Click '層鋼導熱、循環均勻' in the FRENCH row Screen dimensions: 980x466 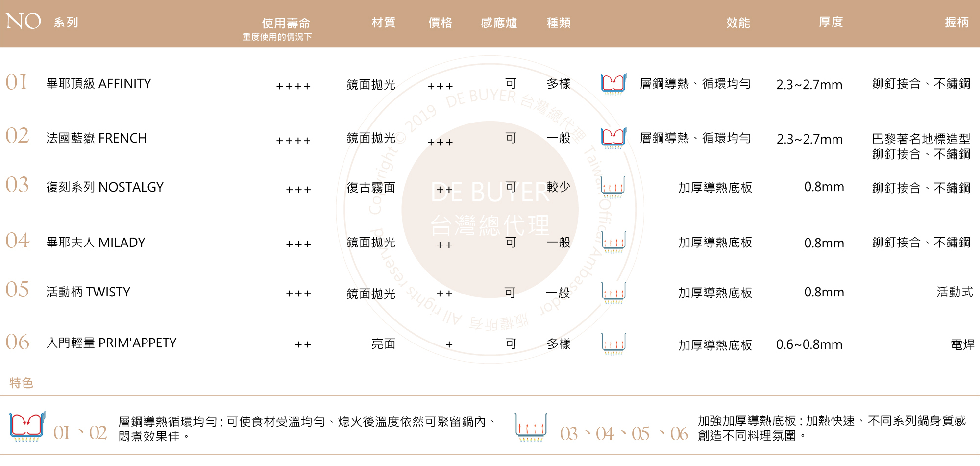click(695, 138)
